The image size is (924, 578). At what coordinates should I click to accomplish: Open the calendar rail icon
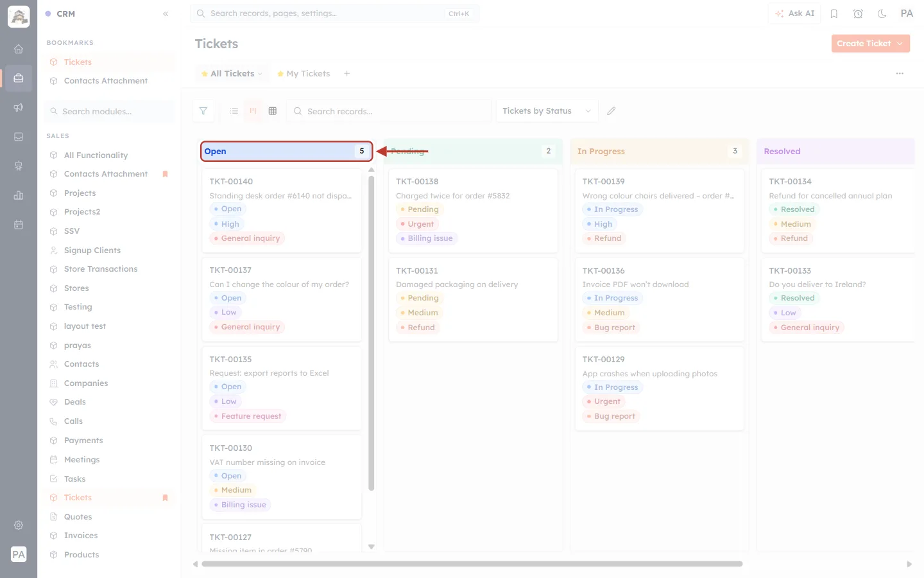pos(19,225)
